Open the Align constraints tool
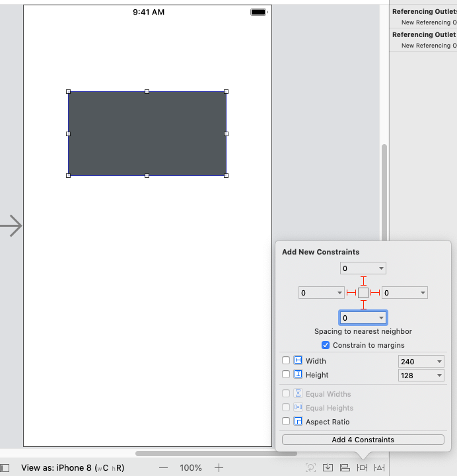 [345, 467]
